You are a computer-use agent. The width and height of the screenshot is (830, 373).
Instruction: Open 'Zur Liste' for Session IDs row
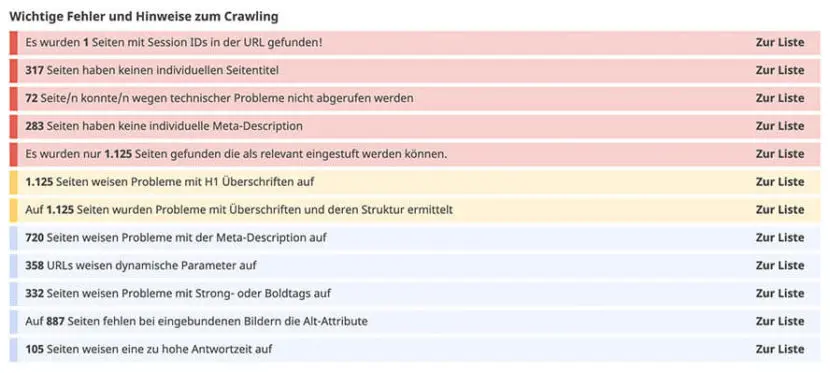(780, 42)
